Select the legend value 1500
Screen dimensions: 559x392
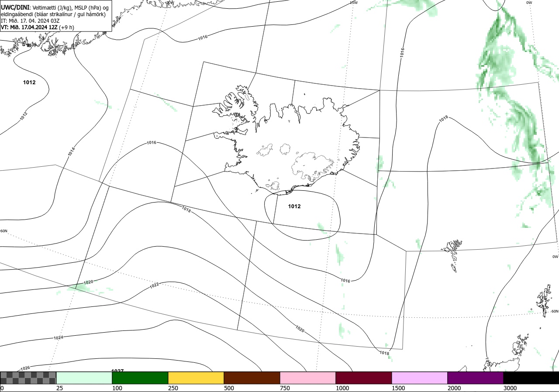398,388
